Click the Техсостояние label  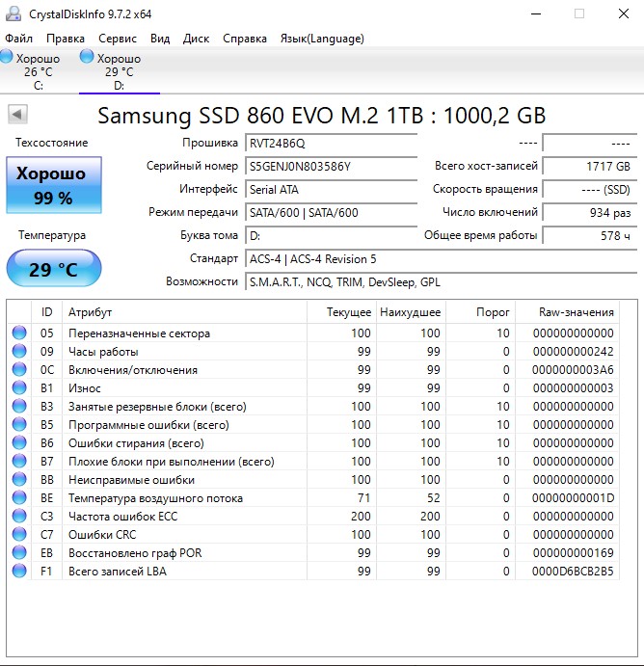pos(51,143)
